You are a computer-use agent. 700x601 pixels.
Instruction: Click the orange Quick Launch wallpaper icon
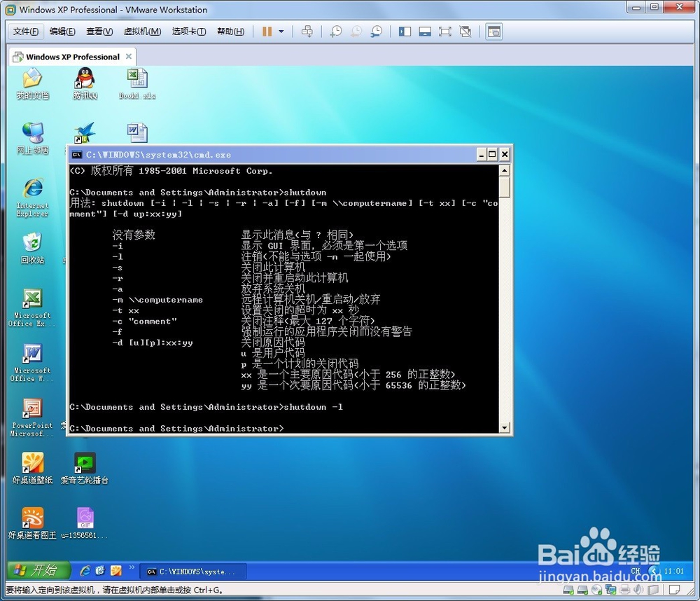[115, 571]
